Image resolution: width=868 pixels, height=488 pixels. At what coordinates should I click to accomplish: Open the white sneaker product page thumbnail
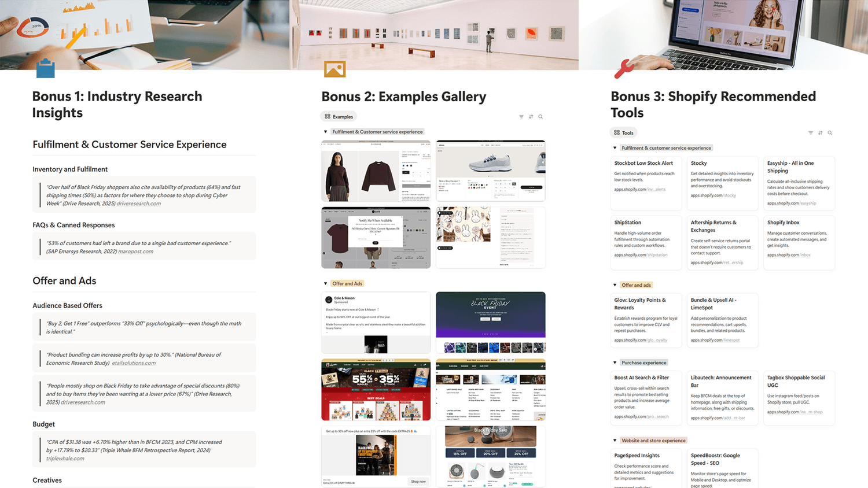point(491,171)
